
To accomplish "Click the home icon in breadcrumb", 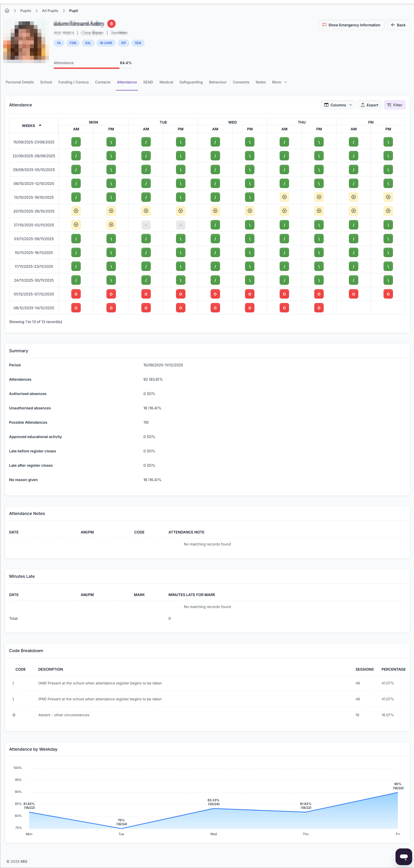I will pyautogui.click(x=7, y=11).
